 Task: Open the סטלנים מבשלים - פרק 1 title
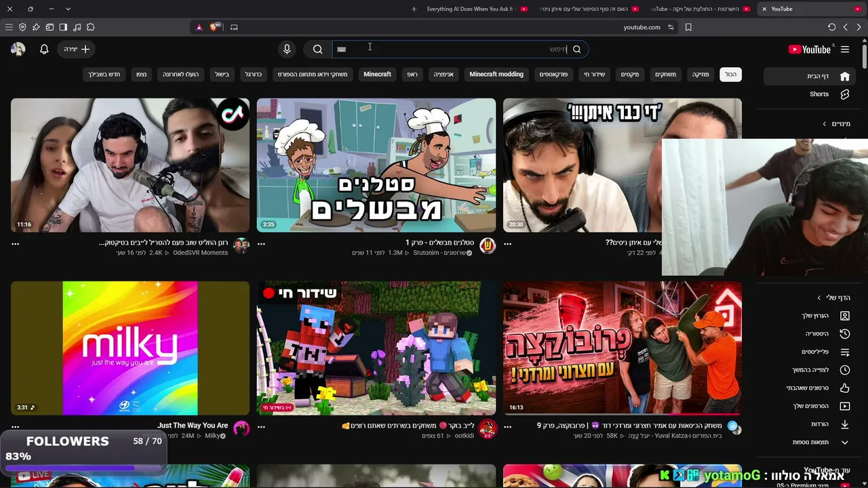click(439, 243)
